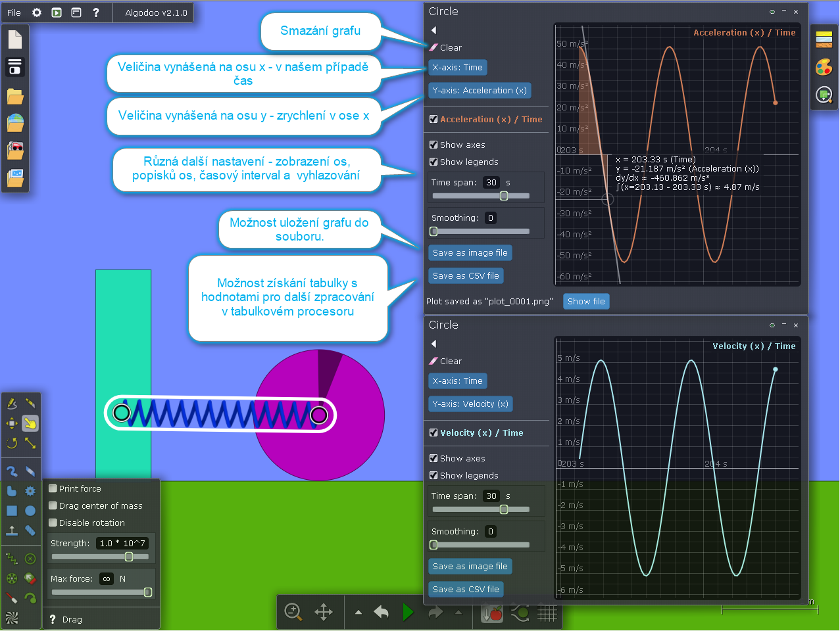The image size is (840, 631).
Task: Select the Spring tool in the toolbox
Action: 12,559
